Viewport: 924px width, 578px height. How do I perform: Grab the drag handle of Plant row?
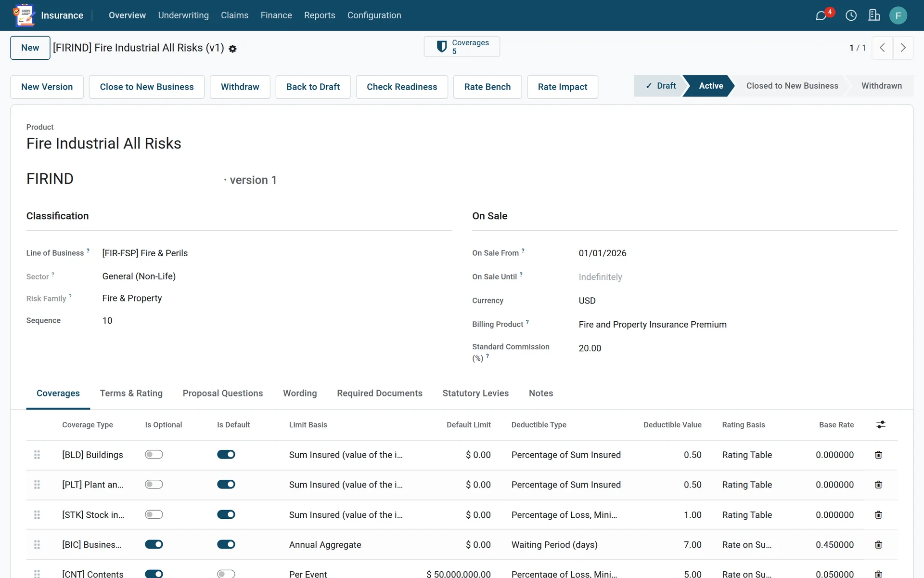(x=37, y=485)
